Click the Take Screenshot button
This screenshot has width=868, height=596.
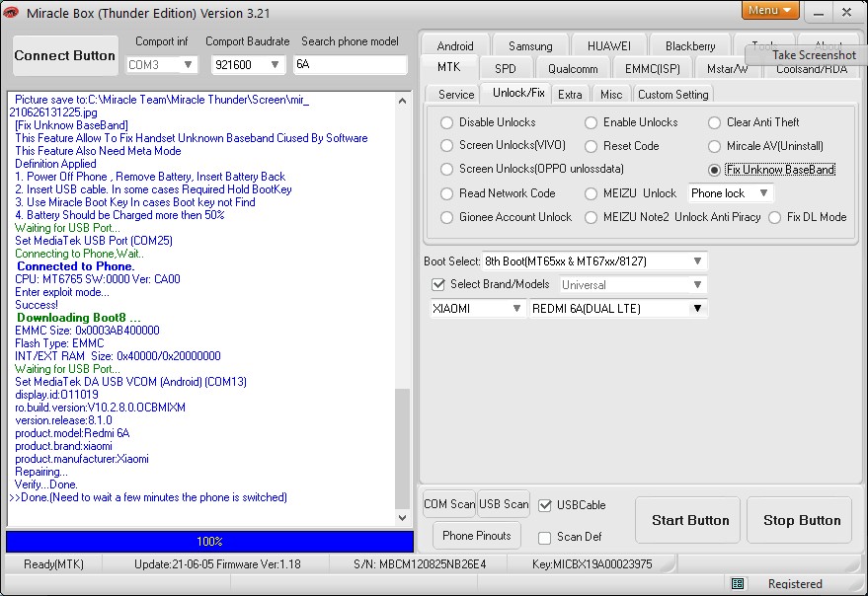click(807, 55)
